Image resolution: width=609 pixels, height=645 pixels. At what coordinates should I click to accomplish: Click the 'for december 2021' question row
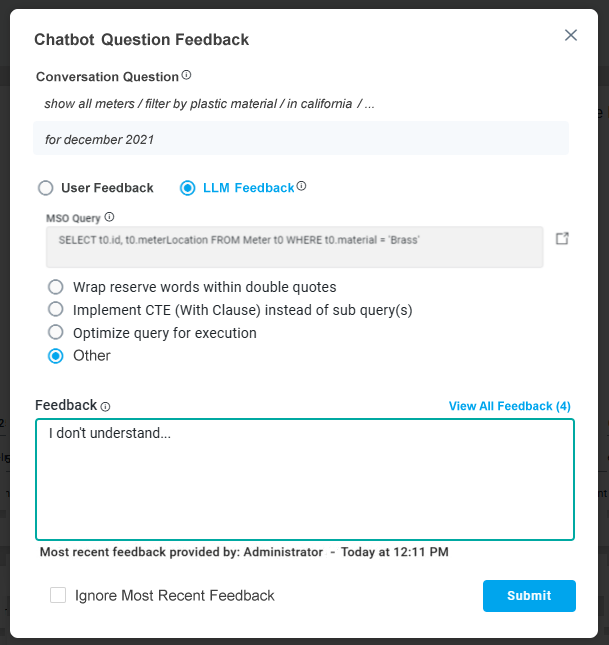click(x=300, y=139)
